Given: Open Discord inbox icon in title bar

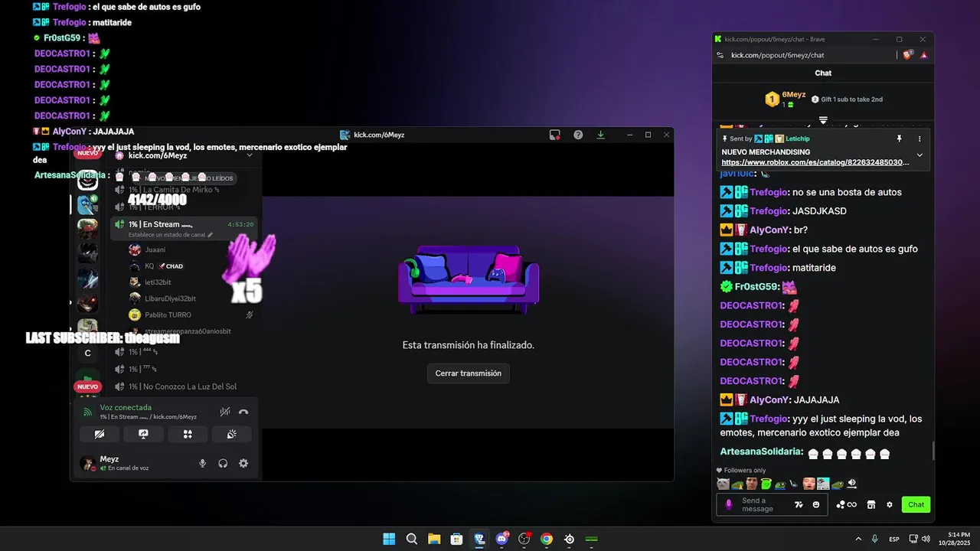Looking at the screenshot, I should click(x=555, y=135).
